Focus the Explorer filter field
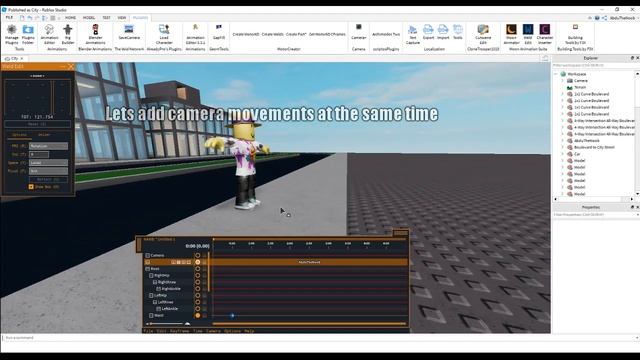 coord(593,65)
